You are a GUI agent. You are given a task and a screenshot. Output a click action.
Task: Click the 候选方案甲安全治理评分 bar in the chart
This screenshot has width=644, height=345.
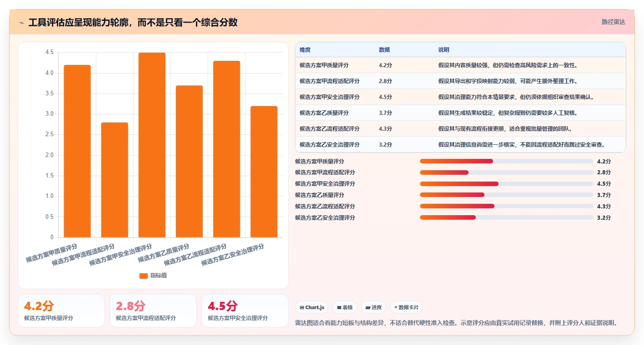click(152, 145)
